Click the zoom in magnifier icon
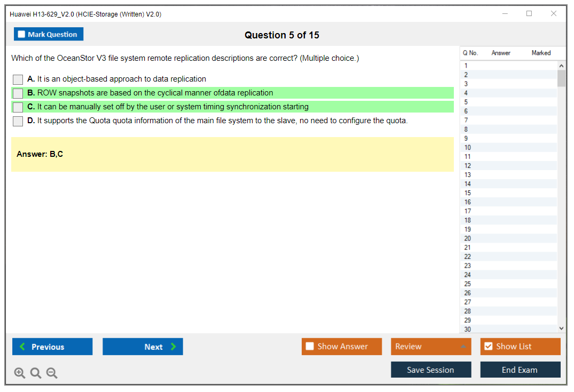 (x=20, y=373)
